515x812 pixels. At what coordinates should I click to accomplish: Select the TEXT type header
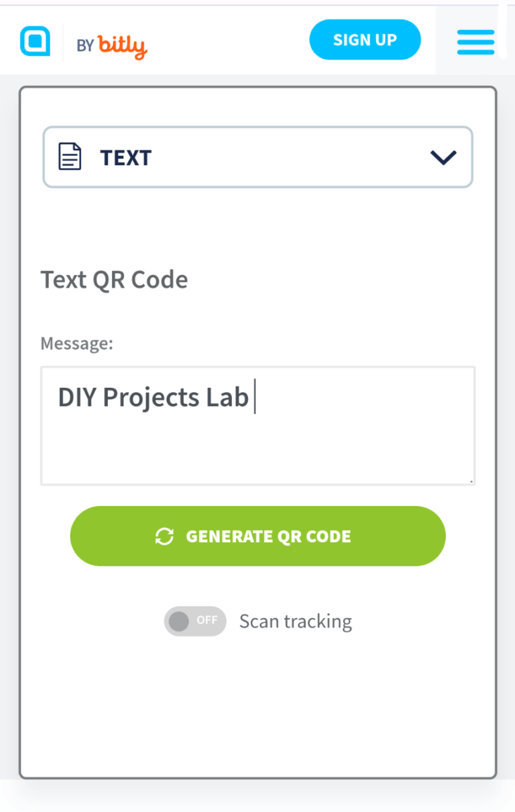[125, 157]
